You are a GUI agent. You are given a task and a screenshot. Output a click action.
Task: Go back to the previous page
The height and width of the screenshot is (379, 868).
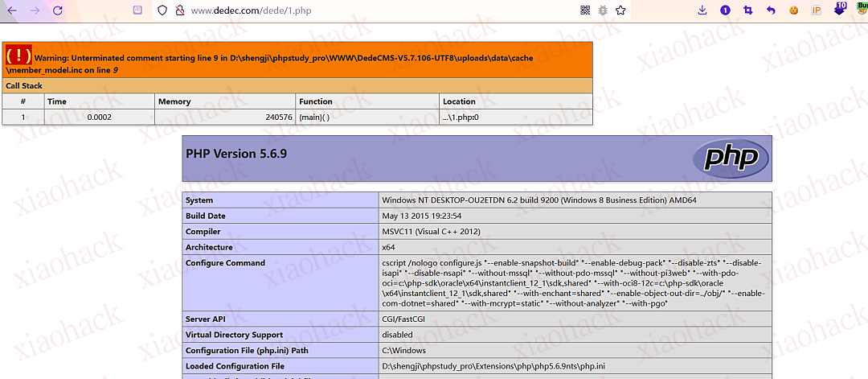(12, 10)
